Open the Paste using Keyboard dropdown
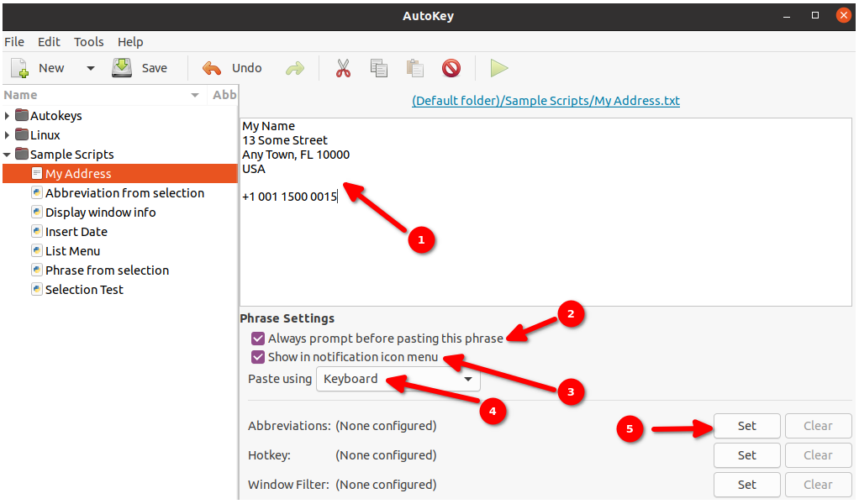This screenshot has width=859, height=504. tap(398, 379)
